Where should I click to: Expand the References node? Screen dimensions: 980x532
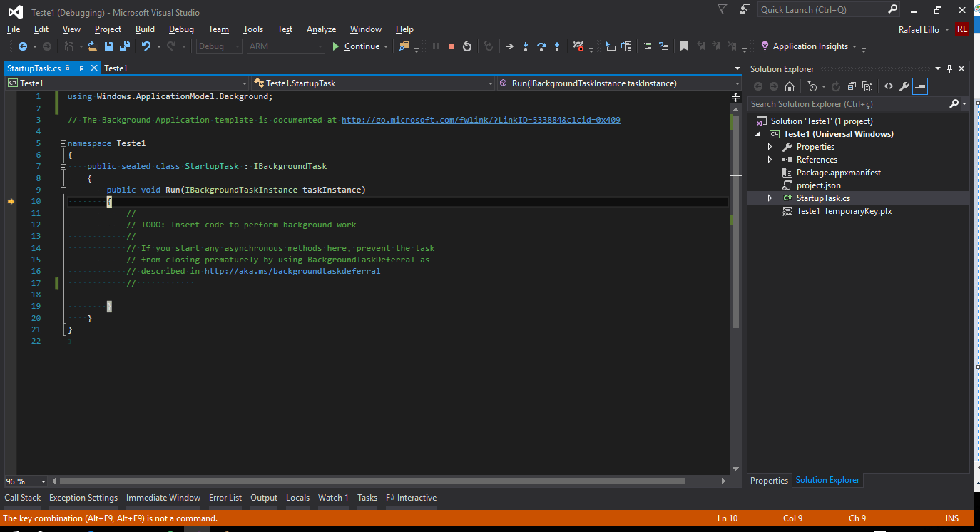[x=770, y=160]
